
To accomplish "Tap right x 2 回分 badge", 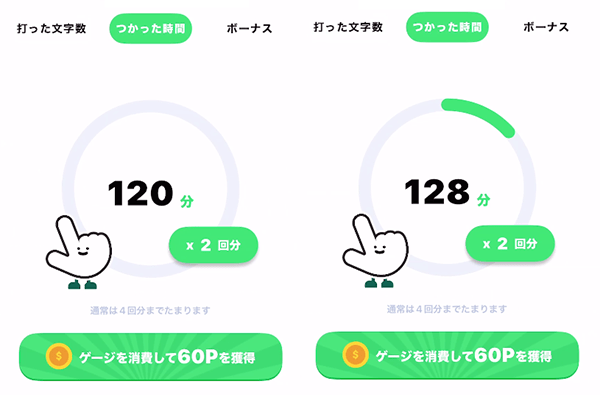I will pos(510,243).
